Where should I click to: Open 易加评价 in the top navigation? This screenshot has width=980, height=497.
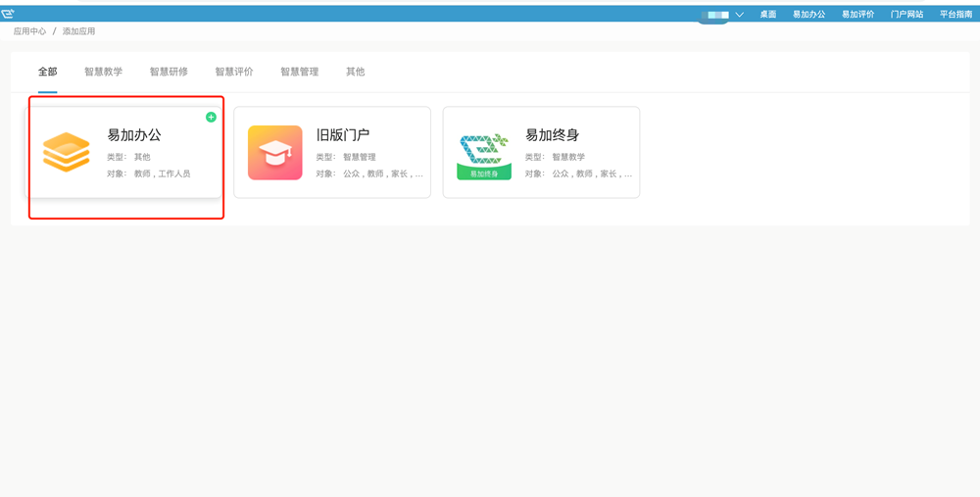tap(857, 15)
